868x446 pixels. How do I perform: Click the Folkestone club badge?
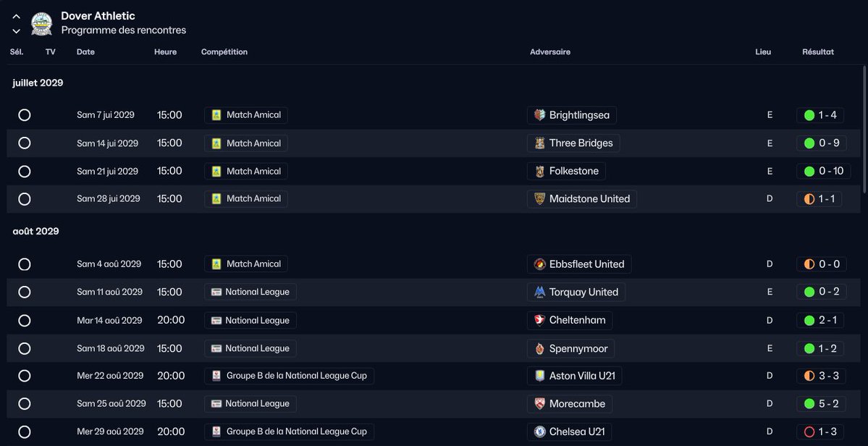tap(540, 171)
